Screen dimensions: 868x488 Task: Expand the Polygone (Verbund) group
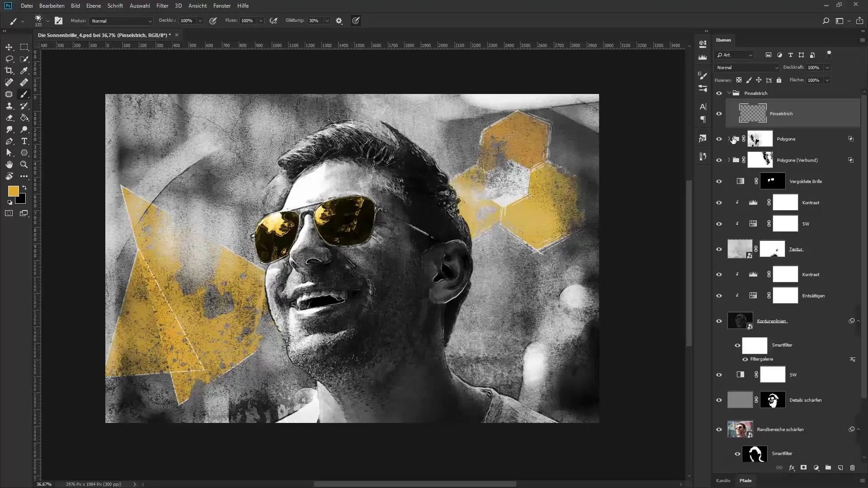pyautogui.click(x=729, y=160)
